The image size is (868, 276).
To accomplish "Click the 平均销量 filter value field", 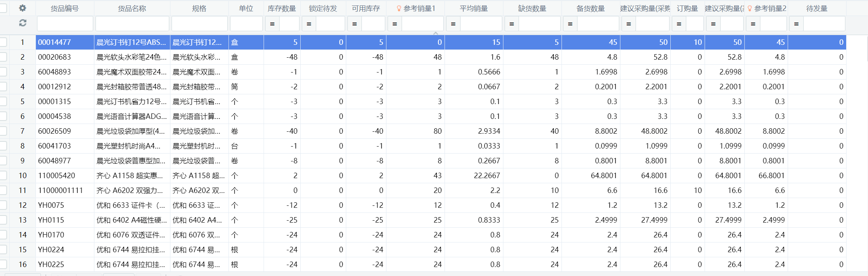I will tap(481, 24).
